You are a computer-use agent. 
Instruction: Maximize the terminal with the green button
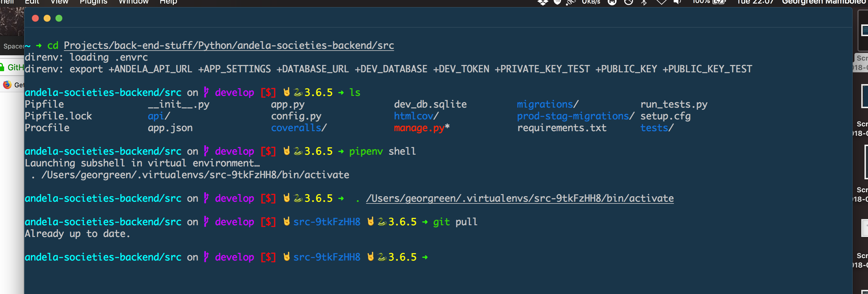click(x=59, y=18)
